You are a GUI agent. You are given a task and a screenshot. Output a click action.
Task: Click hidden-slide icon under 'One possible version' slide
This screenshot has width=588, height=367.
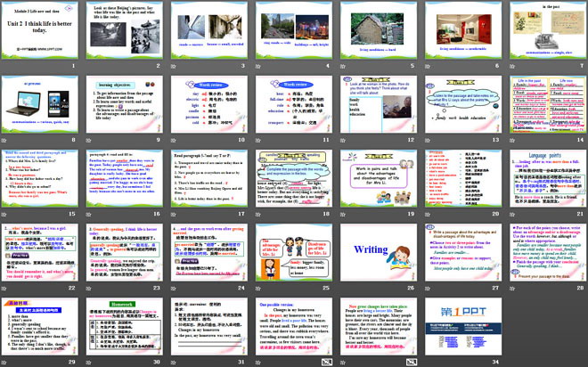(x=327, y=363)
